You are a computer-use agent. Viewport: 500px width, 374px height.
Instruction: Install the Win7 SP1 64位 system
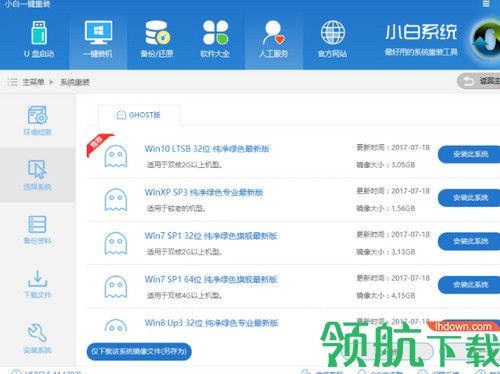coord(469,284)
